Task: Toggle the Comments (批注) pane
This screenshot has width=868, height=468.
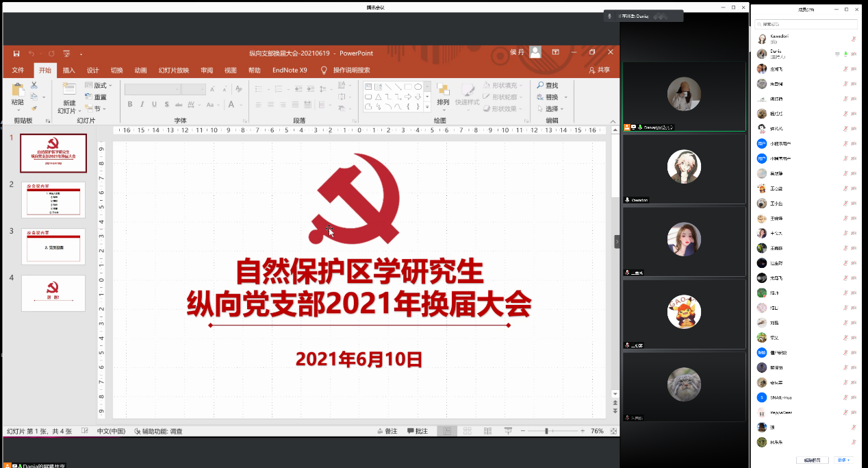Action: point(418,431)
